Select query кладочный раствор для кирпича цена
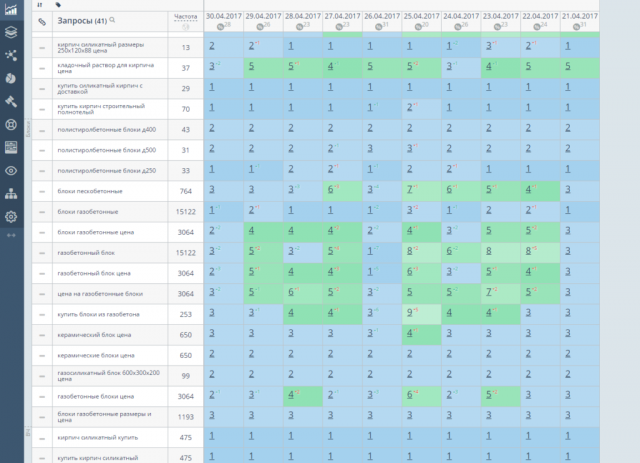Screen dimensions: 640x463 click(x=106, y=68)
